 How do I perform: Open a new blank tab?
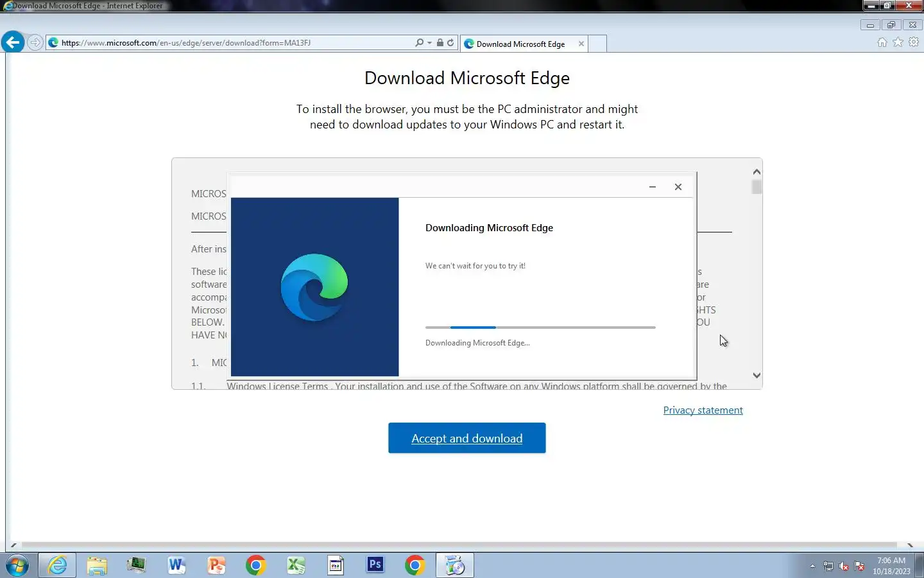(x=597, y=44)
